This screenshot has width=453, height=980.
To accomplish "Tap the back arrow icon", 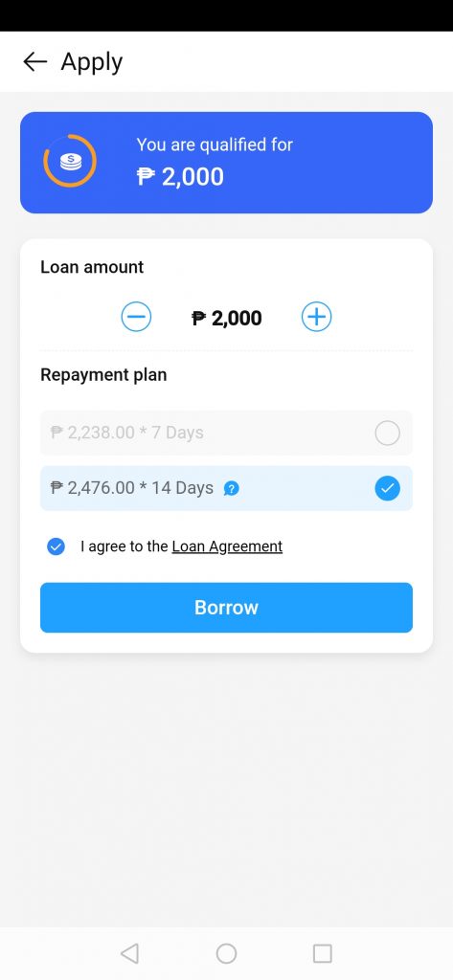I will pos(35,61).
